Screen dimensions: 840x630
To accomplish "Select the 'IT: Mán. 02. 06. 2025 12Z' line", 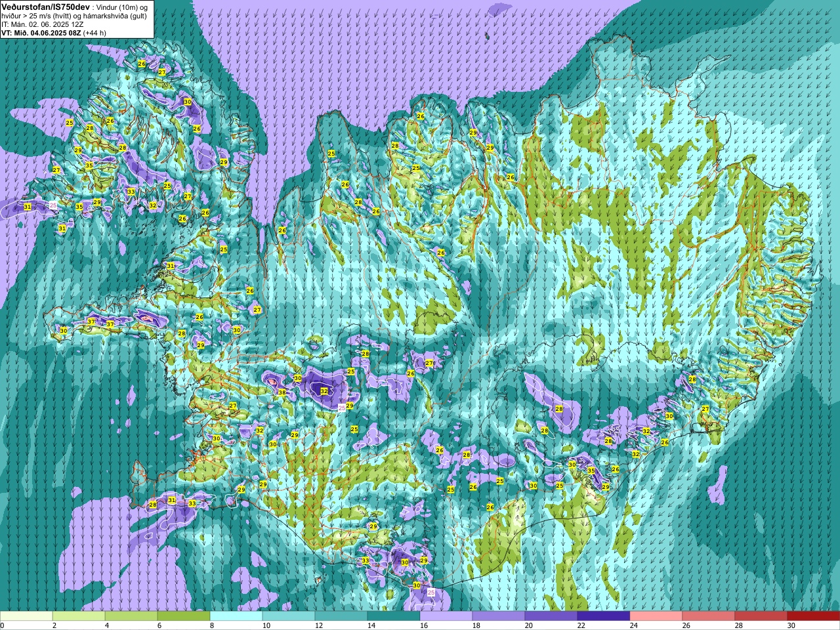I will click(42, 24).
